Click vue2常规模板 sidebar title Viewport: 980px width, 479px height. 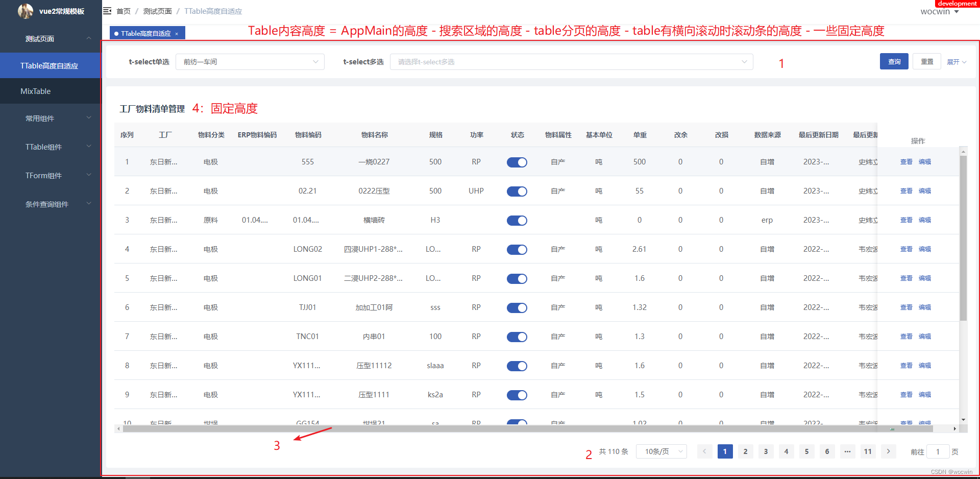pos(62,11)
